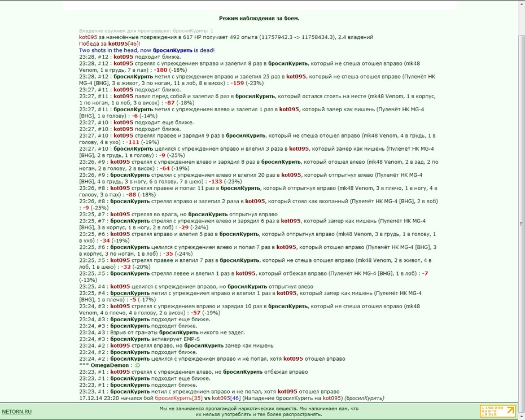Click the "-87" damage value in turn #11
Screen dimensions: 525x420
[x=170, y=103]
